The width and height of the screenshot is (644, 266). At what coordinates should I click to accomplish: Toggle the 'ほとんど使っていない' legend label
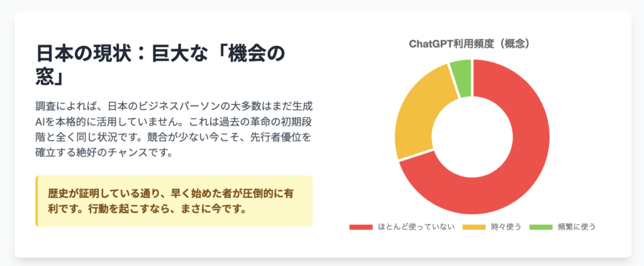[416, 227]
